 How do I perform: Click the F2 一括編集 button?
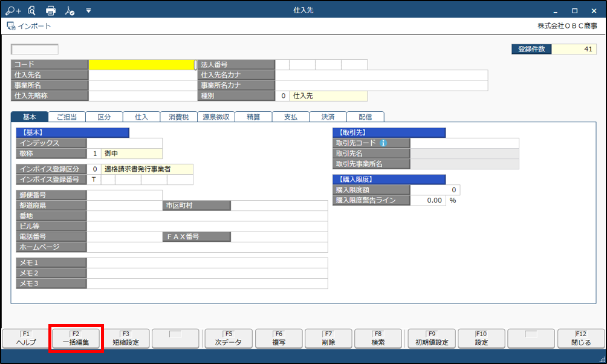pyautogui.click(x=76, y=339)
